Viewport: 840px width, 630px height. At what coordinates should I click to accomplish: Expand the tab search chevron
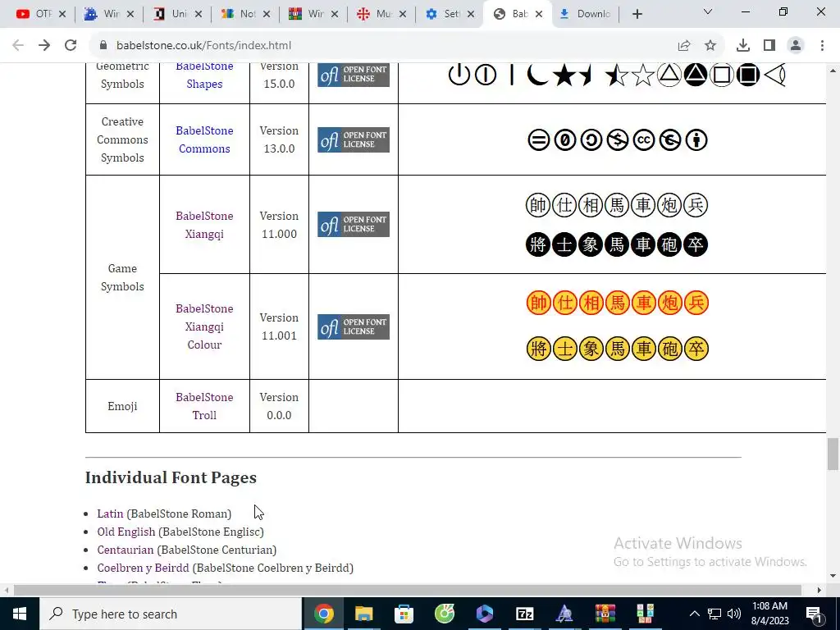point(708,11)
